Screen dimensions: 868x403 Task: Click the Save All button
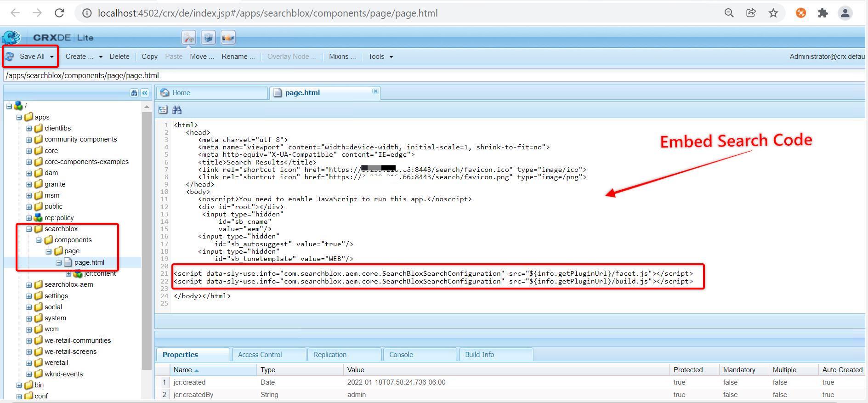click(32, 57)
